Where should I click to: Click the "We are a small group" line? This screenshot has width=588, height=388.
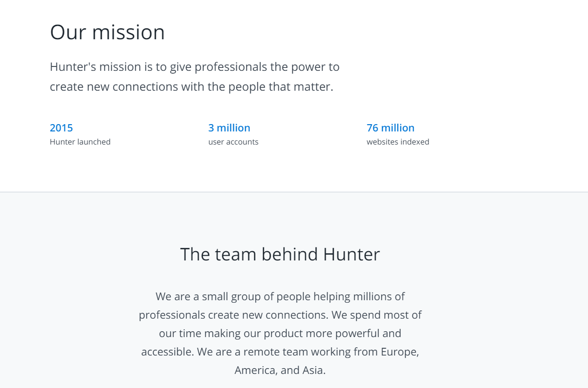280,296
